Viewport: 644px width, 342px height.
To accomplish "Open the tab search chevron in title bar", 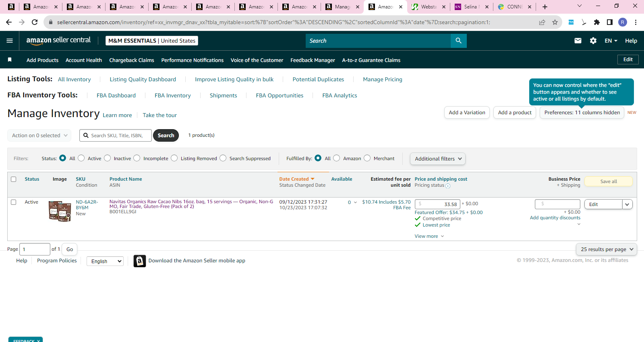I will point(580,6).
